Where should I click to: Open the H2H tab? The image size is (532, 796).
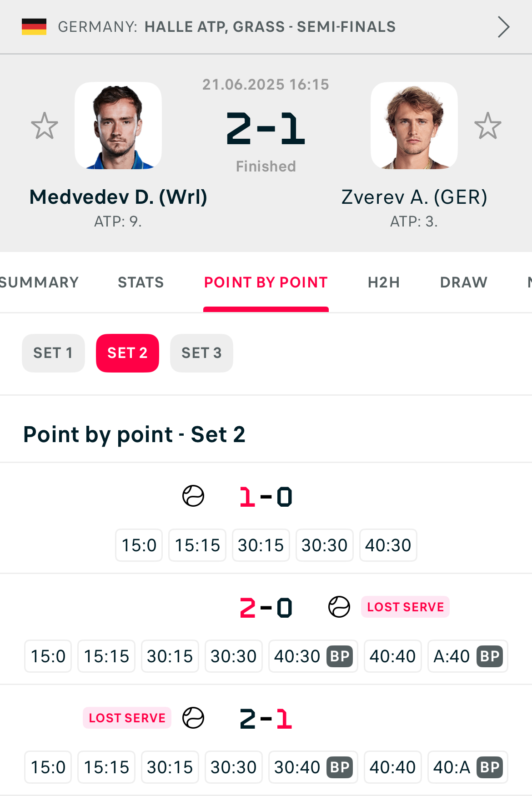point(384,282)
